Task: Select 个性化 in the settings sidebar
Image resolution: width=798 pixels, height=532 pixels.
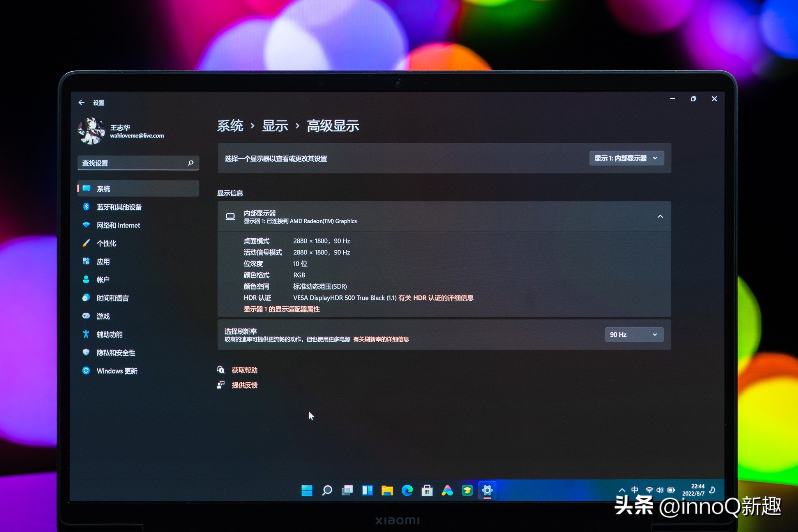Action: pos(107,243)
